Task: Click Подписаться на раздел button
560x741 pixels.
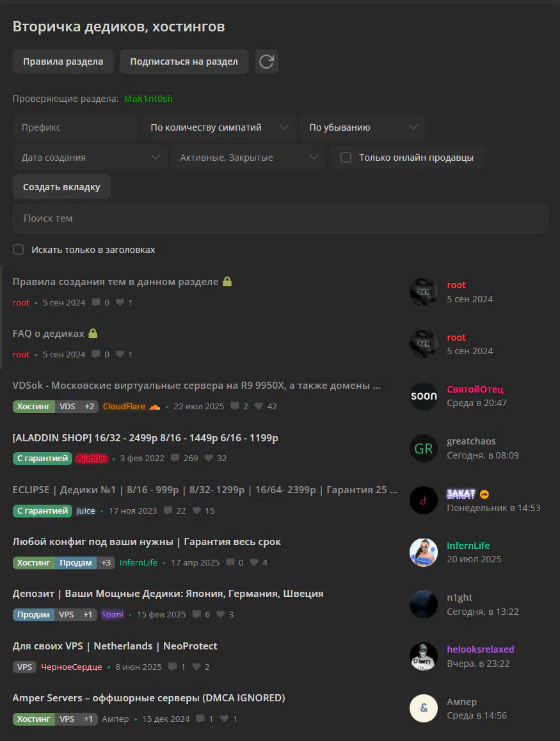Action: point(184,61)
